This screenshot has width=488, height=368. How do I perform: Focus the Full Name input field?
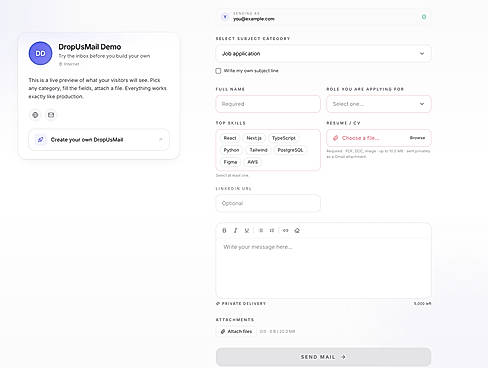[x=268, y=104]
